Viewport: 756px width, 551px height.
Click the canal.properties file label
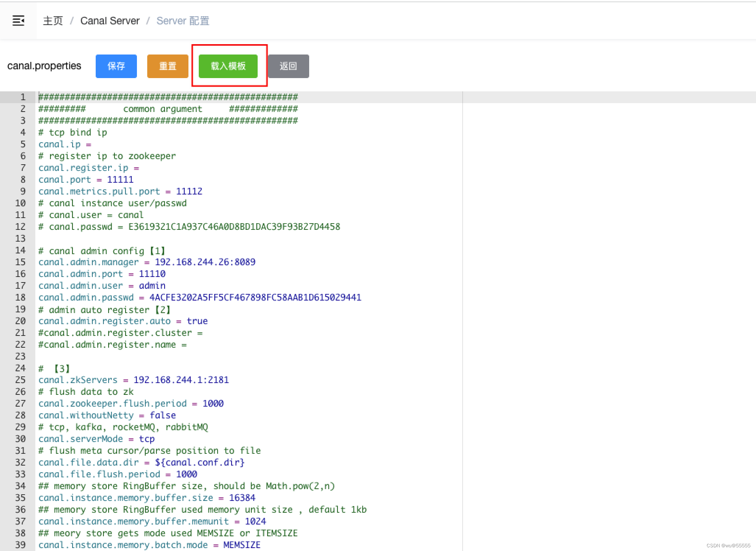click(44, 66)
